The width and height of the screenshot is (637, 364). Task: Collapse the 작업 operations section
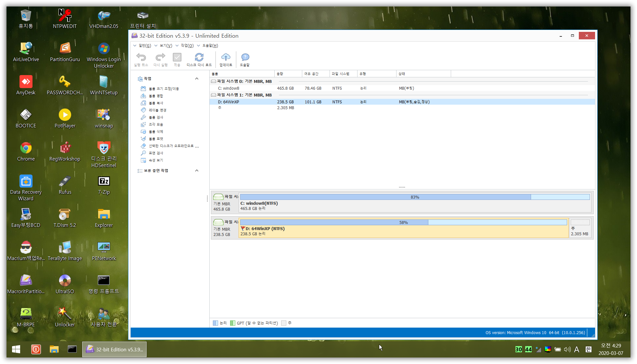197,79
